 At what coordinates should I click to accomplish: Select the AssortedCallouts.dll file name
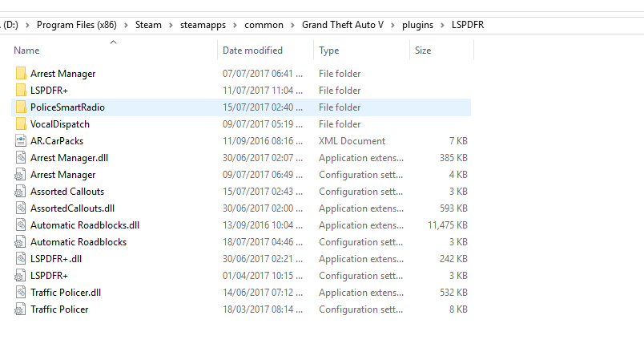pyautogui.click(x=72, y=208)
